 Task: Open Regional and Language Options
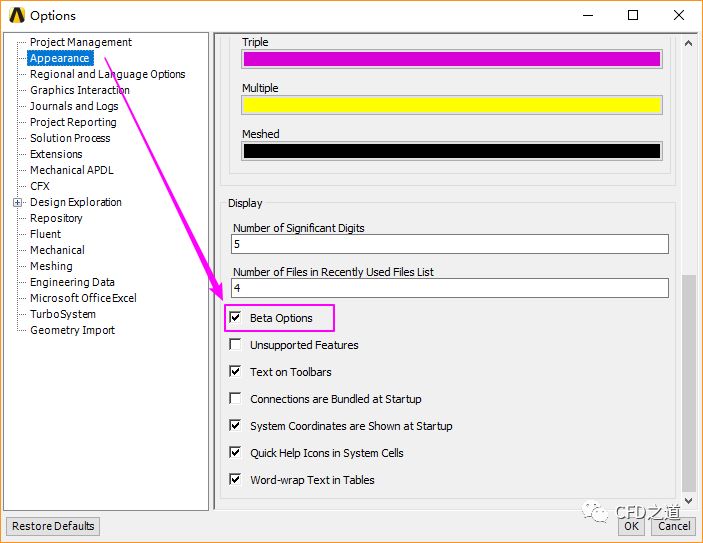point(108,74)
